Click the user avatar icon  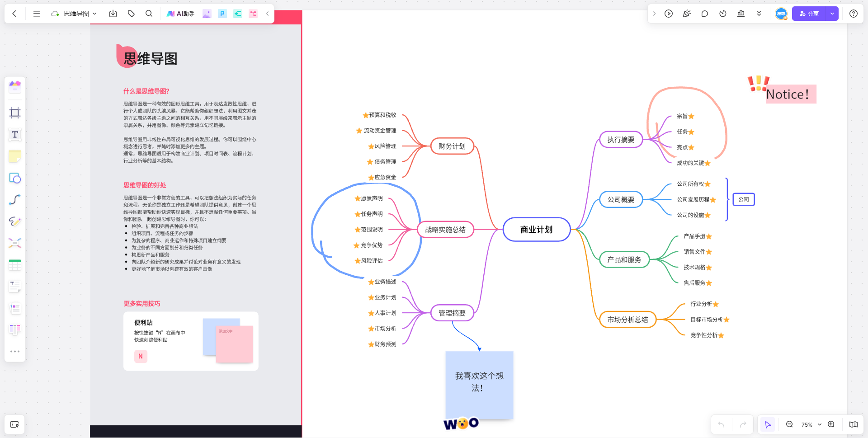(781, 14)
